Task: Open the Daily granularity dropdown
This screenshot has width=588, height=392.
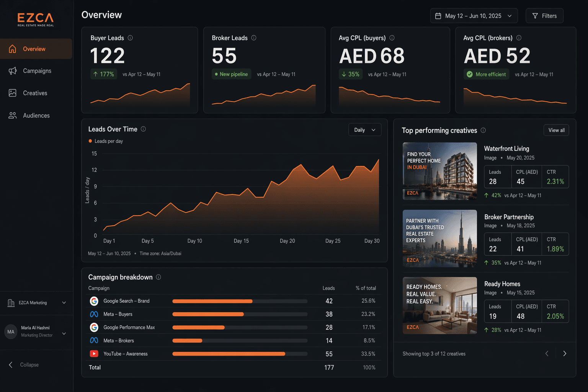Action: coord(364,129)
